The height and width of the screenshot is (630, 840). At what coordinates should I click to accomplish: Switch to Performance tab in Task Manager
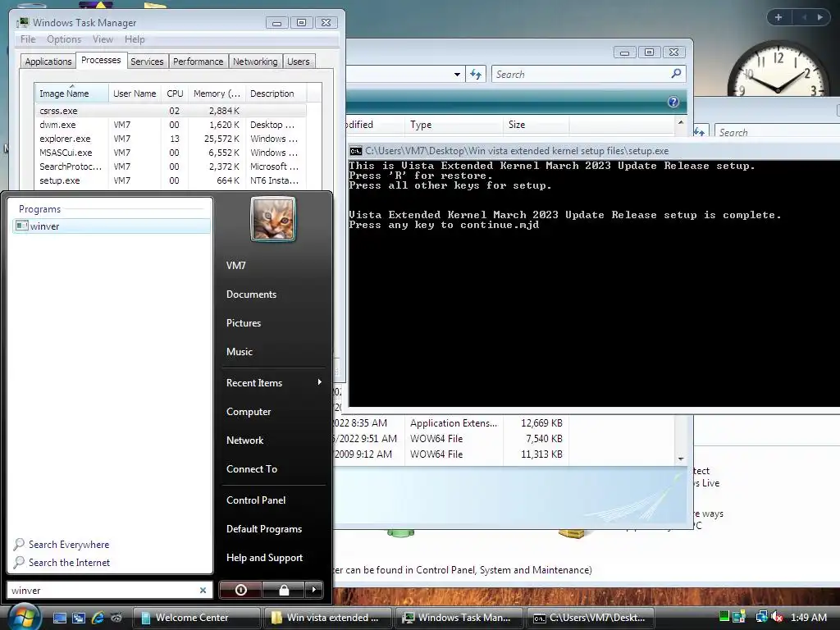coord(199,62)
